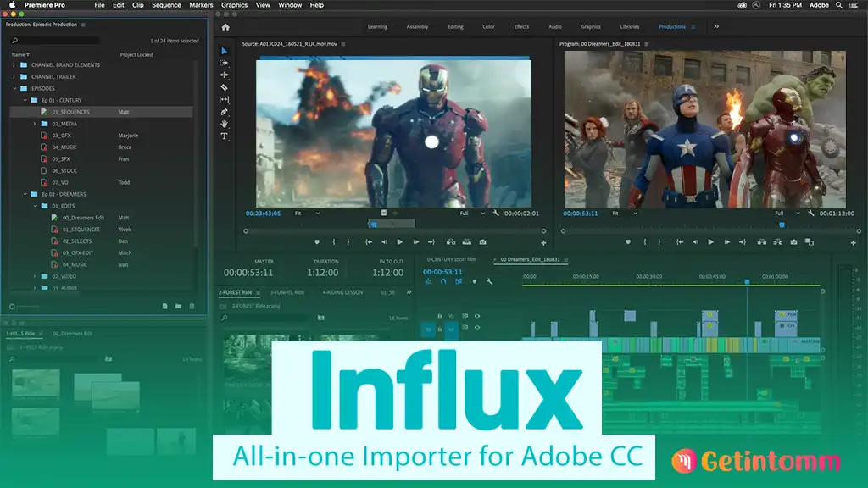Toggle timeline Snap magnet
The width and height of the screenshot is (868, 488).
click(x=443, y=281)
